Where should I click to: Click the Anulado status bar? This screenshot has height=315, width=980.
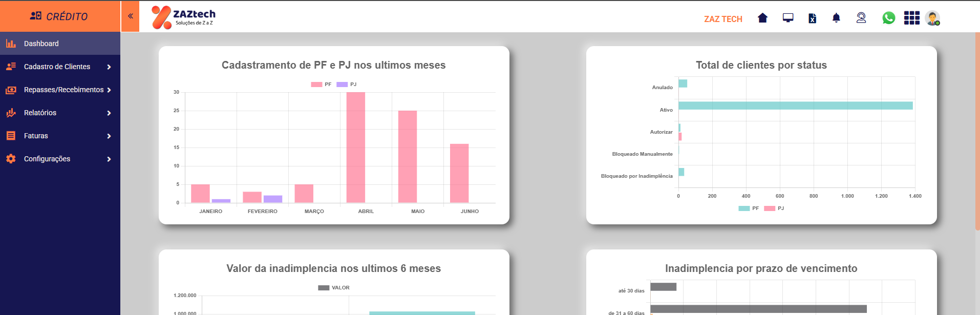pos(683,83)
